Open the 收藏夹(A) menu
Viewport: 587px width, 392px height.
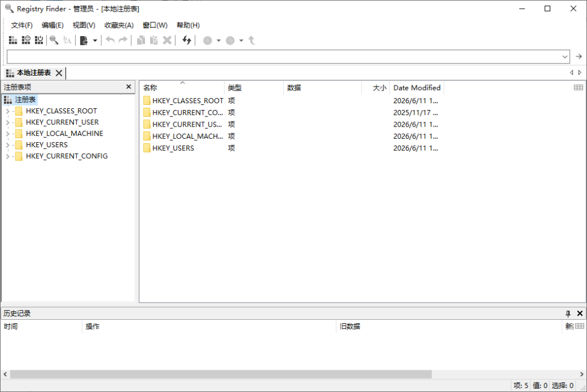119,25
